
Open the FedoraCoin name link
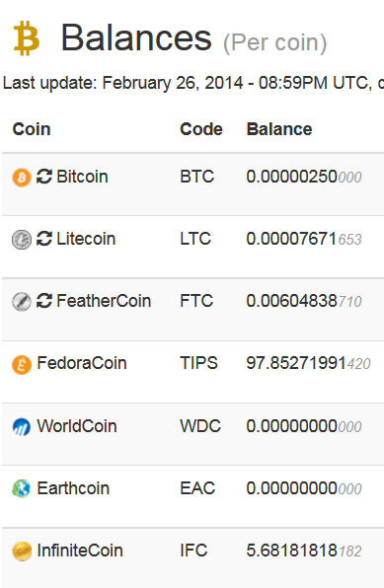click(82, 363)
